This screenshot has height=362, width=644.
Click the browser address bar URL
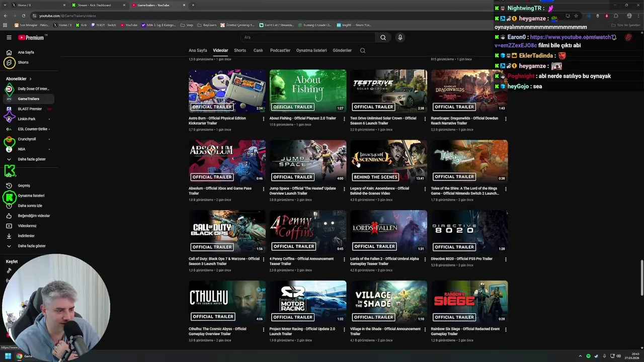[x=67, y=16]
